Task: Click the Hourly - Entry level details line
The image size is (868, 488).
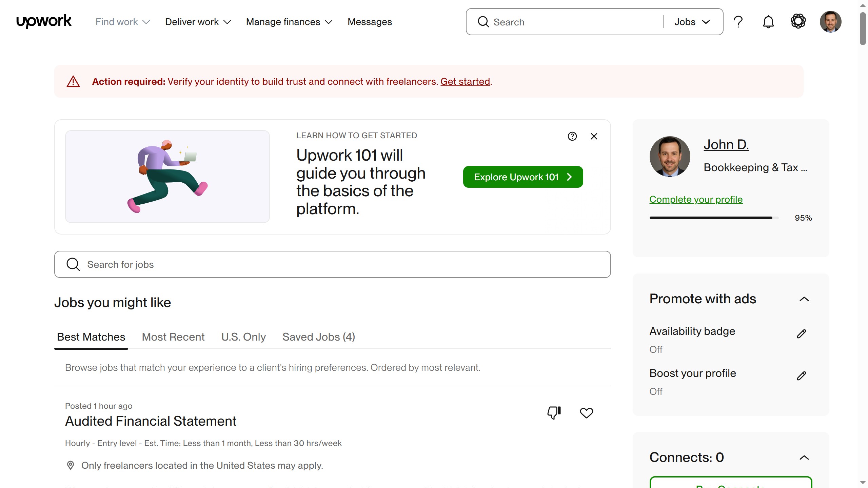Action: tap(203, 443)
